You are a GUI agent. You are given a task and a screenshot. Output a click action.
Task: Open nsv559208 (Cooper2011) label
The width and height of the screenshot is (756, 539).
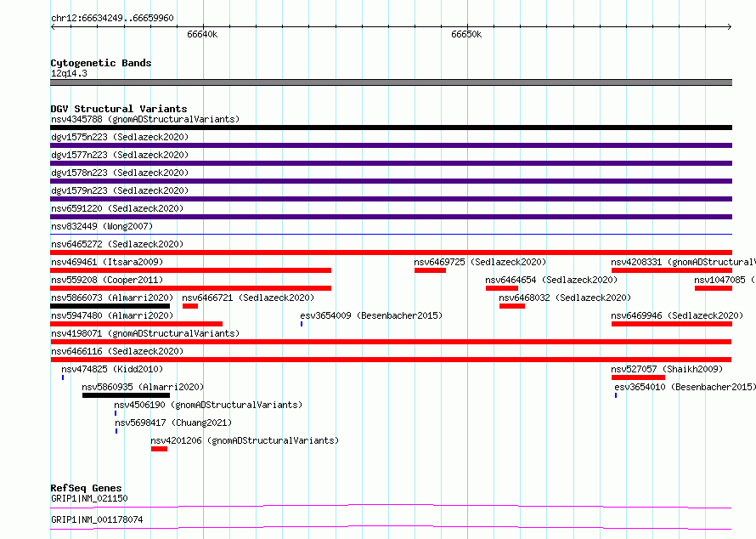(x=107, y=280)
